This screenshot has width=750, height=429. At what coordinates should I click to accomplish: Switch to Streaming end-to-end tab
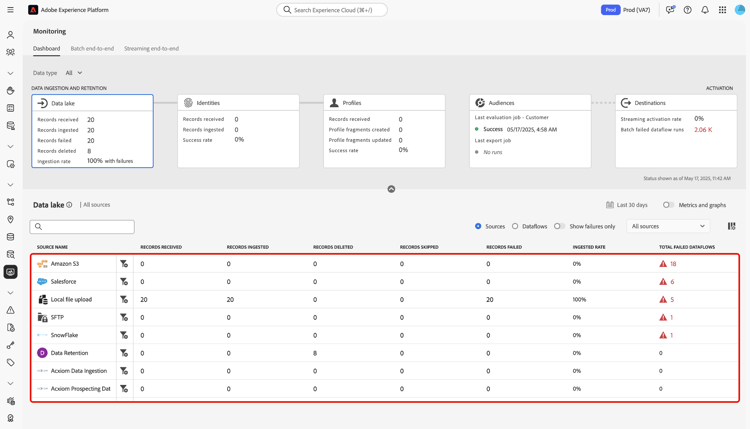coord(152,48)
